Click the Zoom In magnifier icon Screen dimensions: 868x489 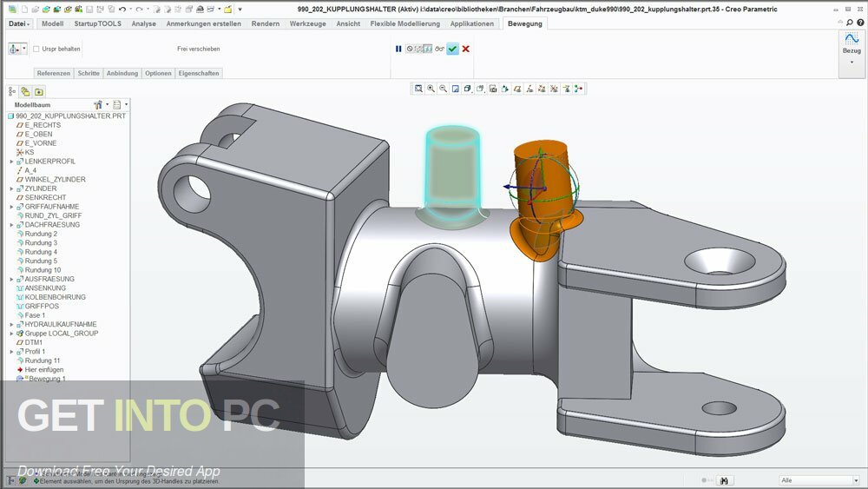tap(431, 89)
